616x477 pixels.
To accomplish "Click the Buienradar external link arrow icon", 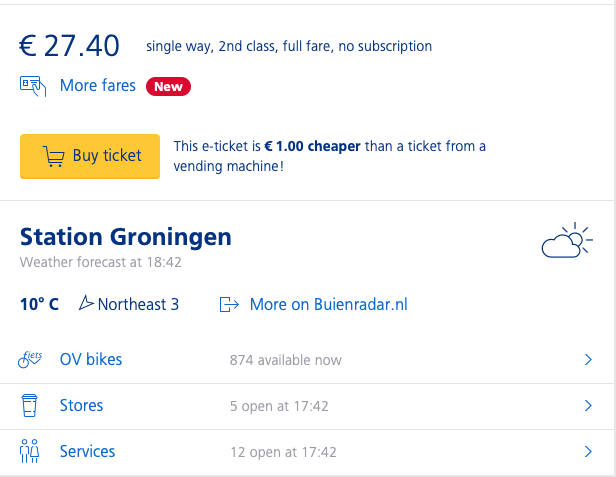I will [229, 304].
